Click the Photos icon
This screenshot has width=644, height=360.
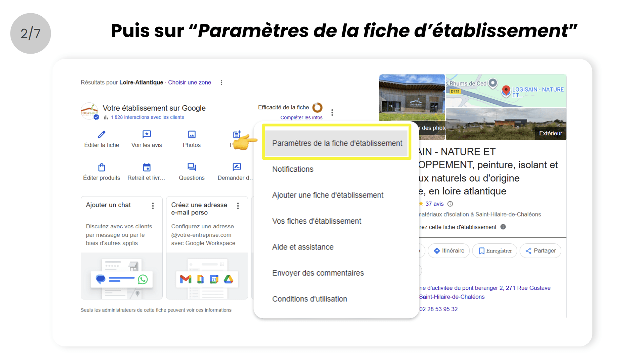point(192,135)
